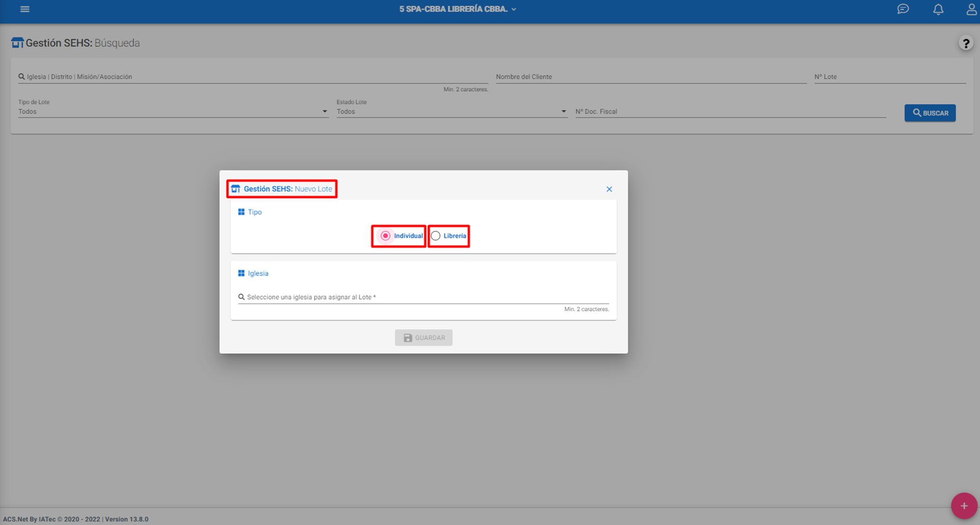
Task: Click the help question mark icon
Action: (966, 43)
